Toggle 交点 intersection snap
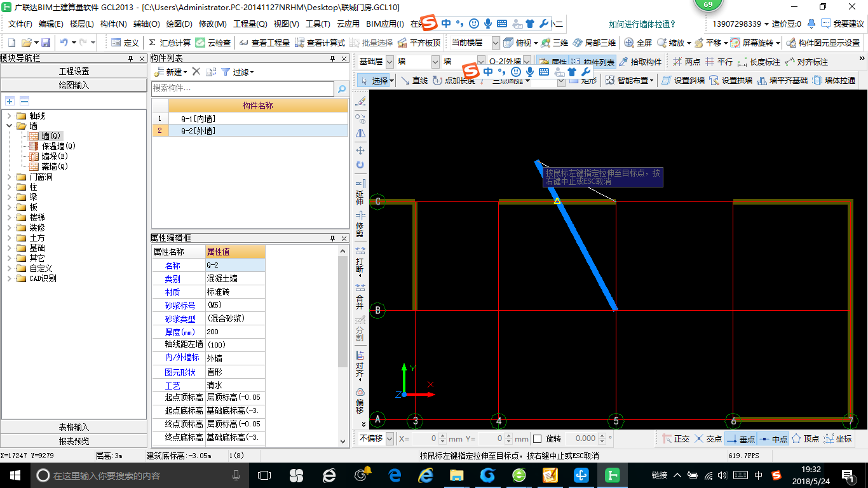The height and width of the screenshot is (488, 868). (x=709, y=438)
